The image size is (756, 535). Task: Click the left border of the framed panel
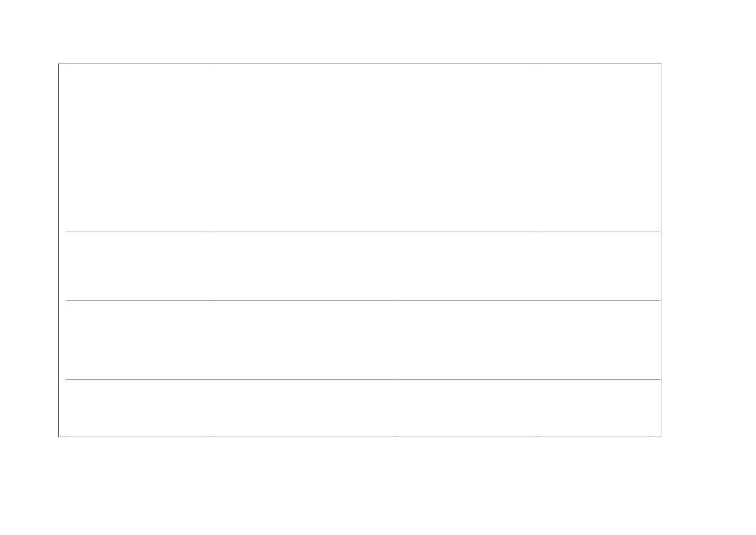[59, 250]
